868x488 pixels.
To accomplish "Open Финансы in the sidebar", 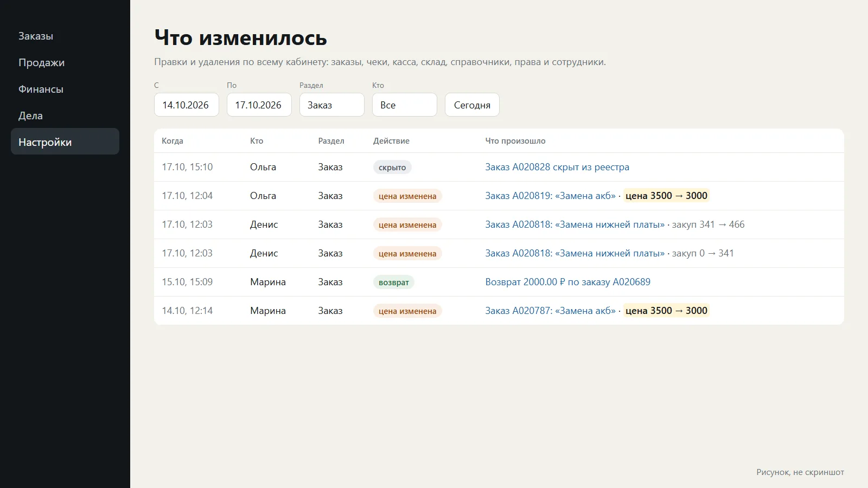I will [65, 89].
